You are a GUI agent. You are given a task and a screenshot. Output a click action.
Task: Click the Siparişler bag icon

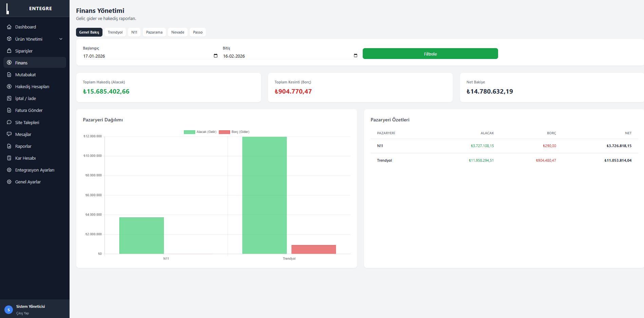[9, 51]
